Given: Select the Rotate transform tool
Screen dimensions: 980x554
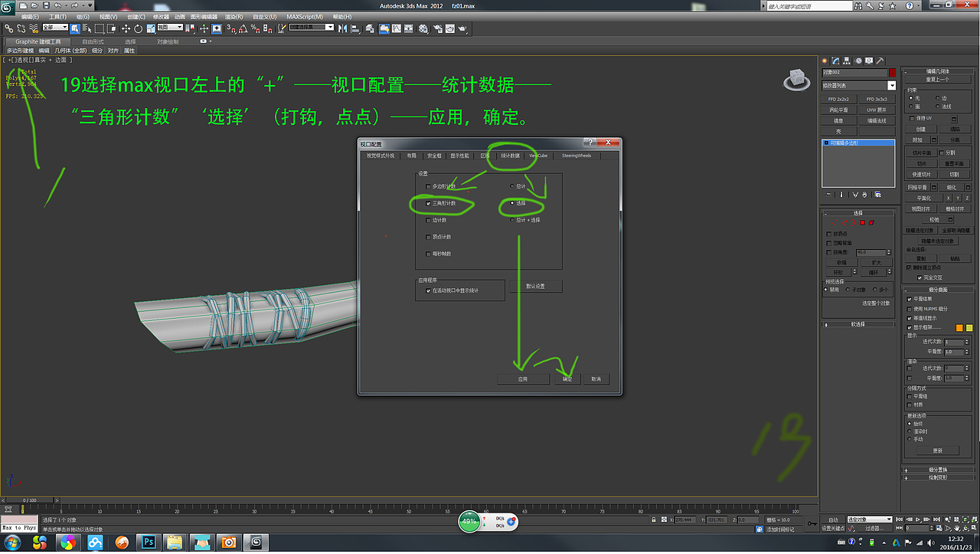Looking at the screenshot, I should click(138, 28).
